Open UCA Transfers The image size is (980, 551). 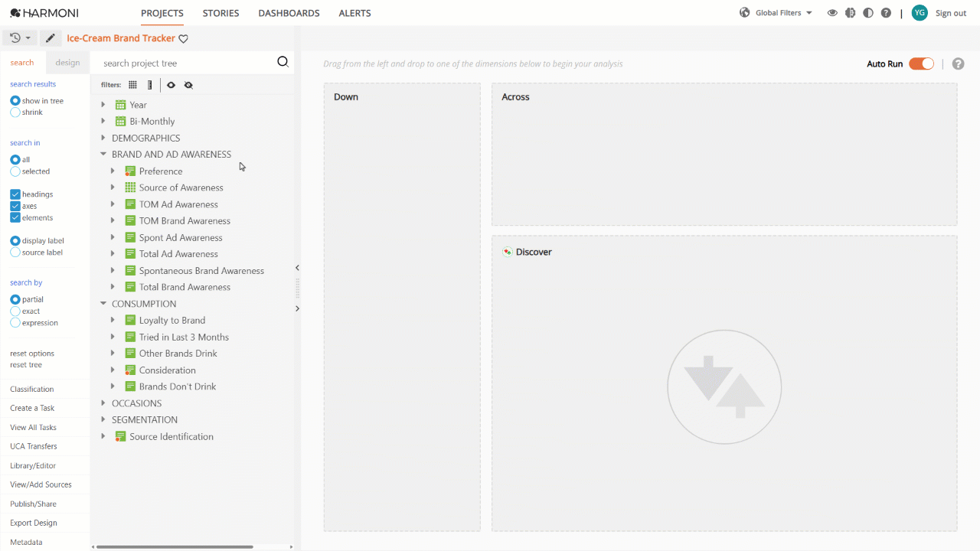(x=34, y=446)
